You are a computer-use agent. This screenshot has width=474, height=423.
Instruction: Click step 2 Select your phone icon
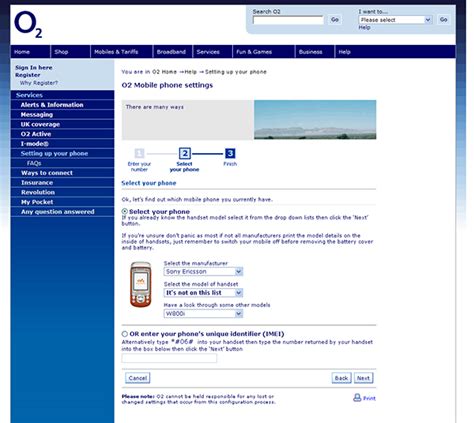185,154
